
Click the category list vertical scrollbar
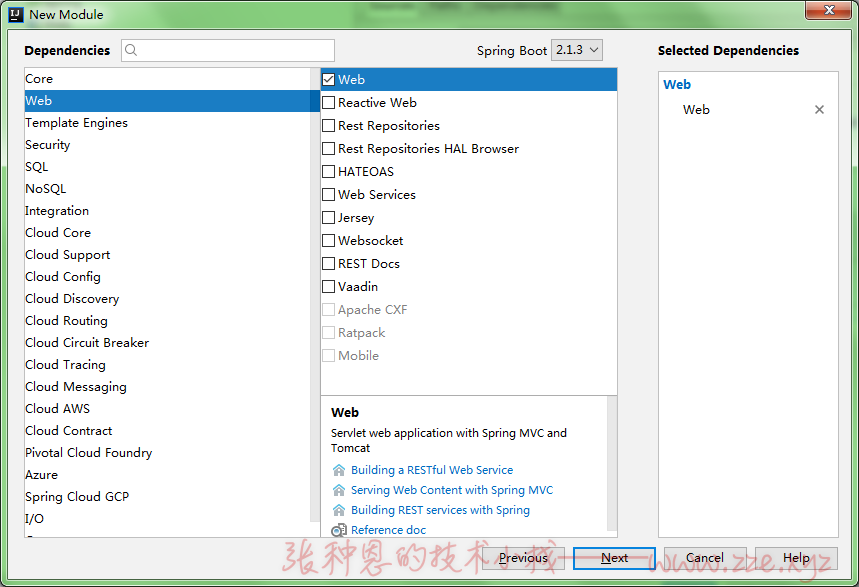coord(315,295)
